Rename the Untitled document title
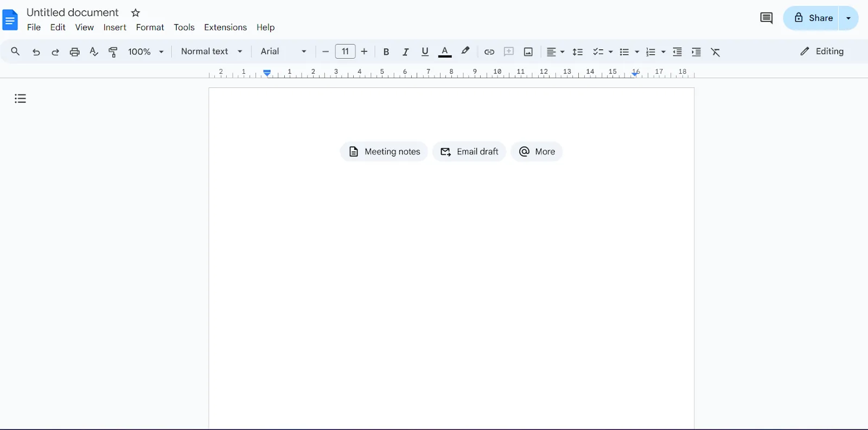This screenshot has width=868, height=430. click(x=72, y=12)
